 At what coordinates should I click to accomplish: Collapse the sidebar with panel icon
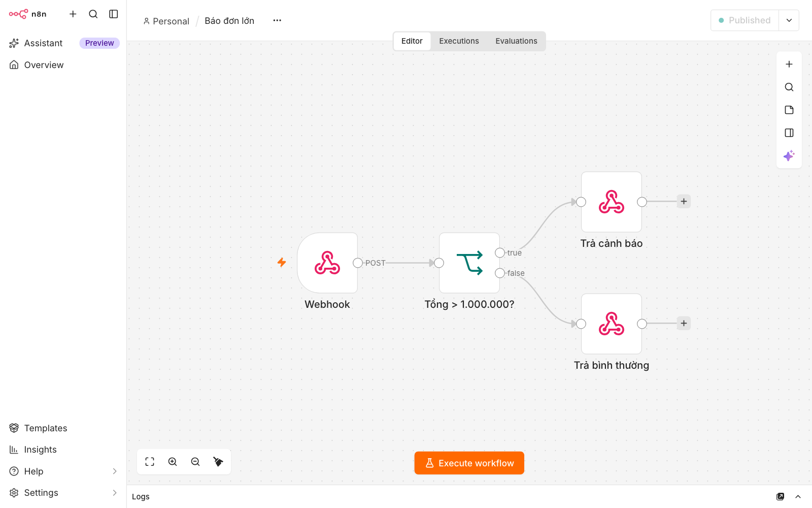pos(114,14)
